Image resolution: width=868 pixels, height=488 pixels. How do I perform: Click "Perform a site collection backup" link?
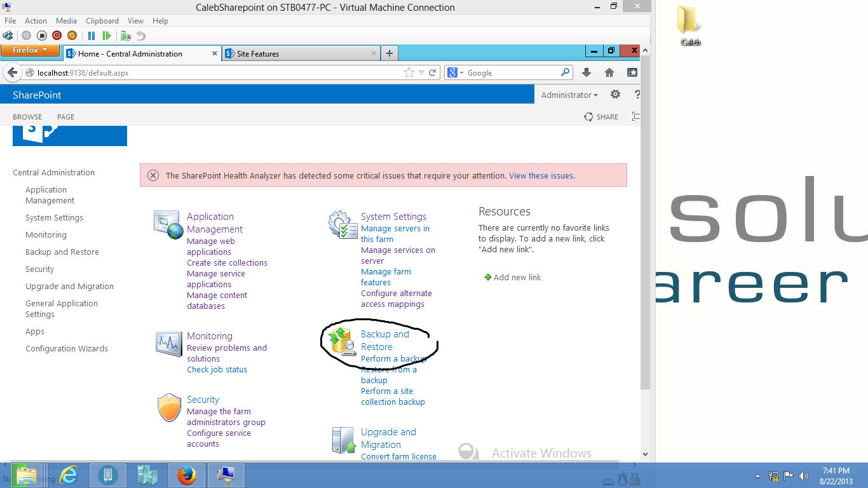tap(393, 396)
